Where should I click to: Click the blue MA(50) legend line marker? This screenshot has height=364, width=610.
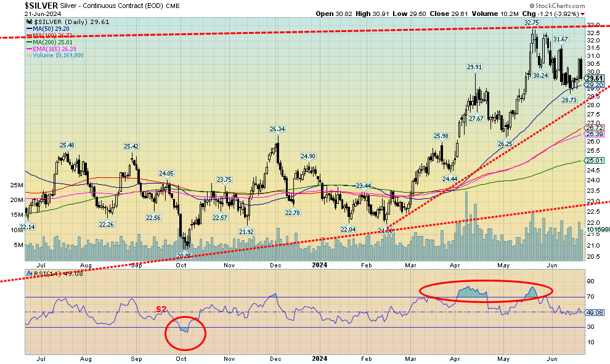click(x=28, y=29)
